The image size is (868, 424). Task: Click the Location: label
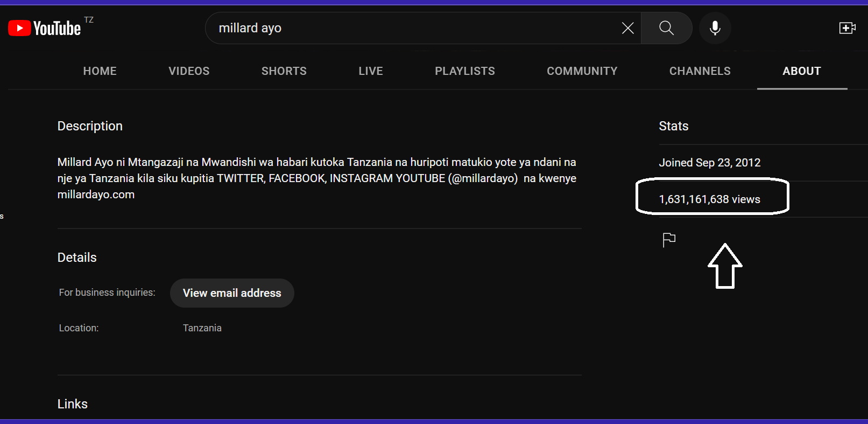pos(79,328)
